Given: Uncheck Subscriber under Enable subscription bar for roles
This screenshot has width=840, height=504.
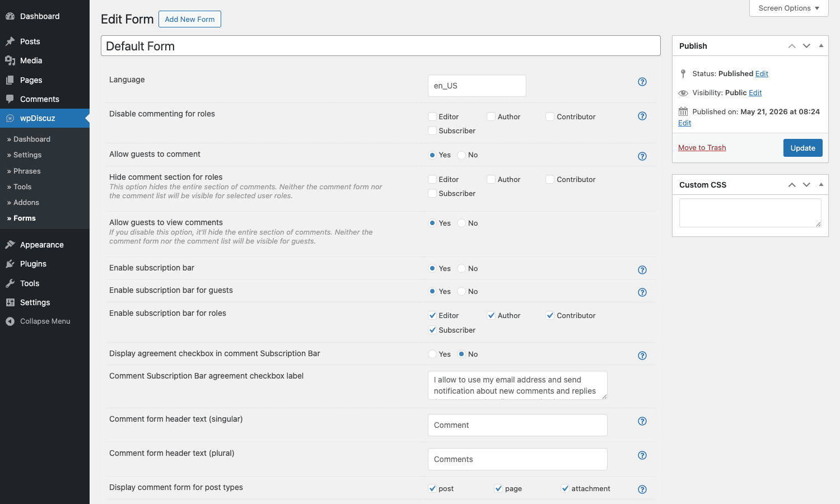Looking at the screenshot, I should (432, 330).
